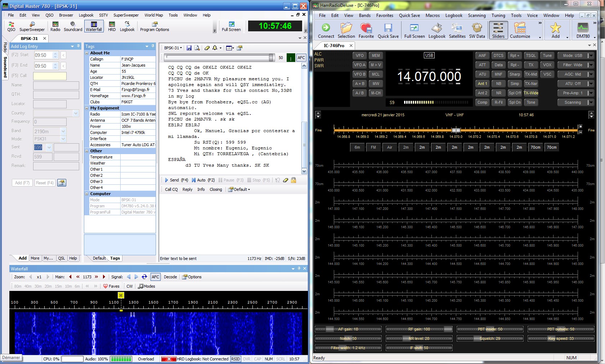This screenshot has height=364, width=605.
Task: Click the Add star icon in HRD
Action: click(x=556, y=31)
